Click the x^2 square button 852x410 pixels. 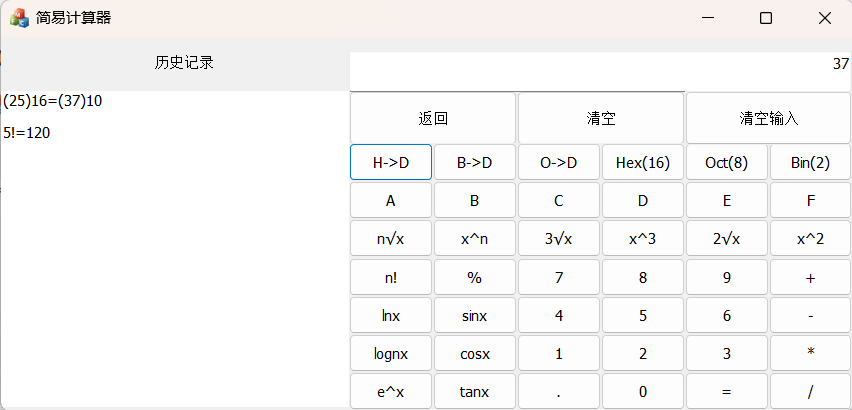810,239
